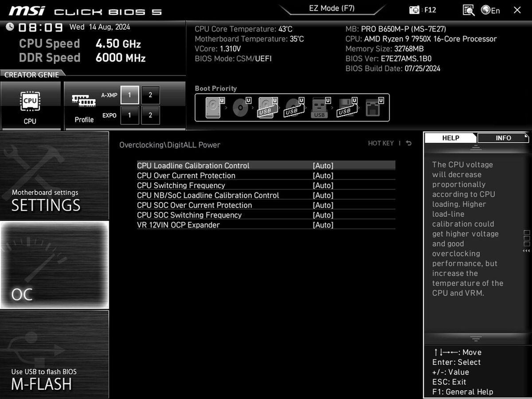Select the VR 12VIN OCP Expander label
This screenshot has height=399, width=532.
(178, 225)
